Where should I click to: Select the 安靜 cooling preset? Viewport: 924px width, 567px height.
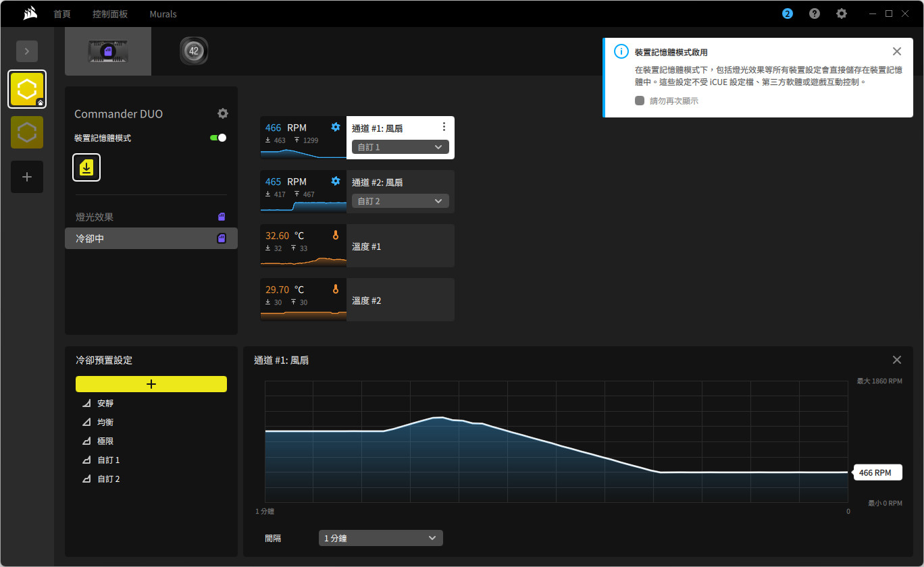[105, 403]
